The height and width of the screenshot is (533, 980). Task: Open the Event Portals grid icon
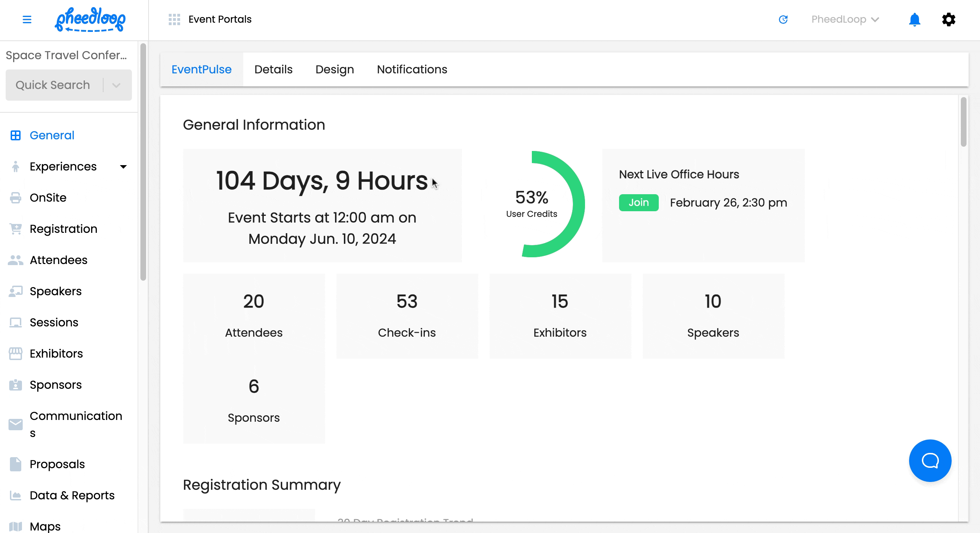tap(174, 19)
